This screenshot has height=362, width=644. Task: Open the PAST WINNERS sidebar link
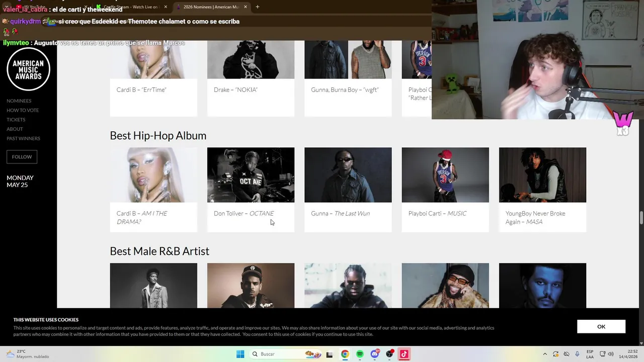click(x=23, y=138)
